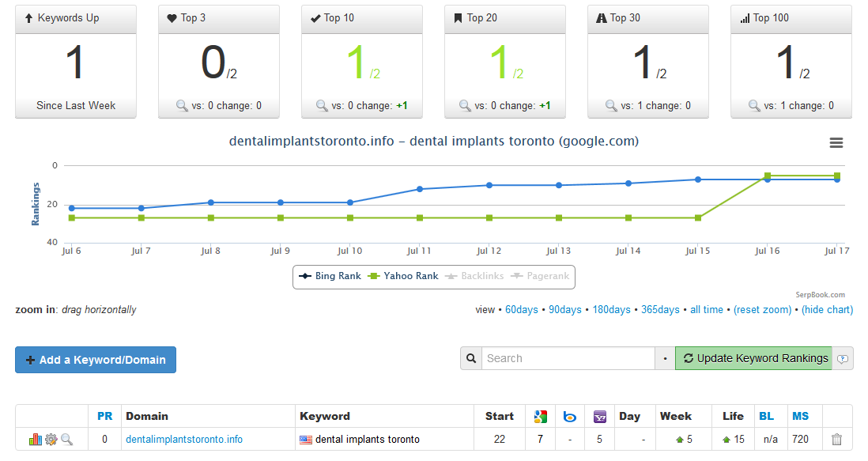Toggle the Yahoo Rank series in the legend
This screenshot has width=868, height=461.
point(409,276)
